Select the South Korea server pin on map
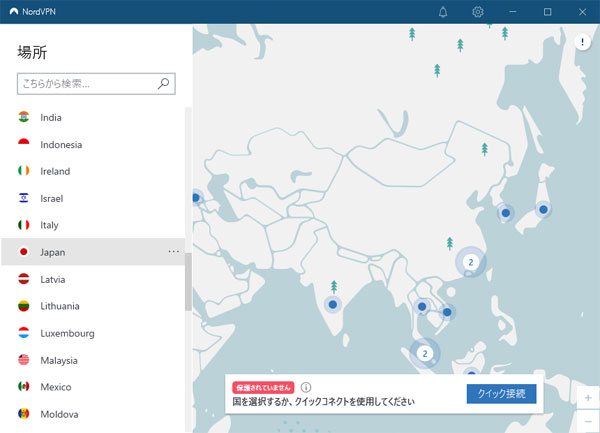 click(x=506, y=213)
